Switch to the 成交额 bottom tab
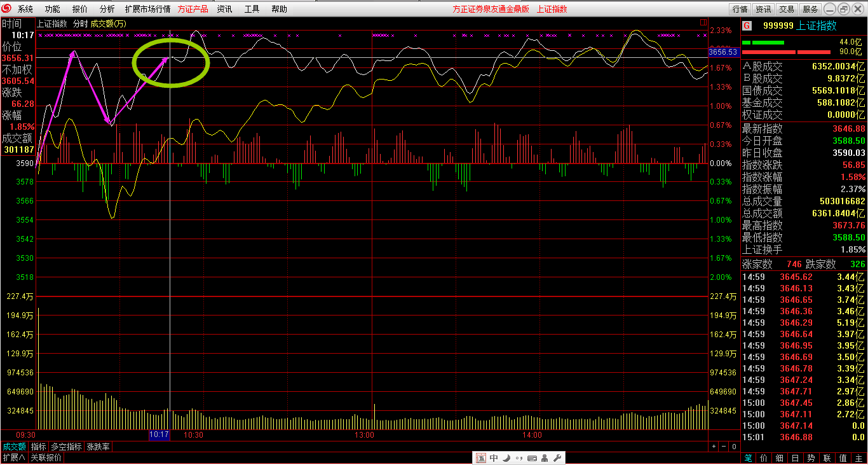This screenshot has width=868, height=465. pos(14,447)
